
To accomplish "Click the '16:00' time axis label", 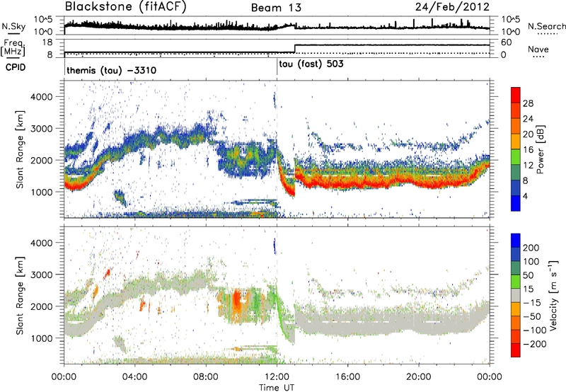I will (347, 377).
